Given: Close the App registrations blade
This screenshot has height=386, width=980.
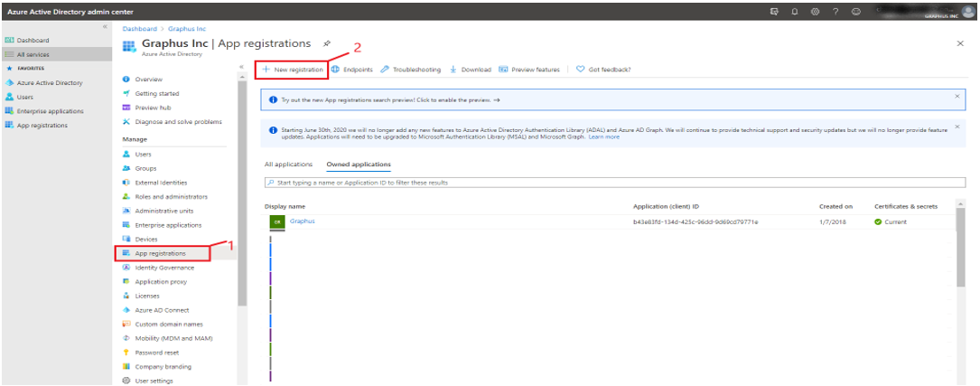Looking at the screenshot, I should click(960, 43).
